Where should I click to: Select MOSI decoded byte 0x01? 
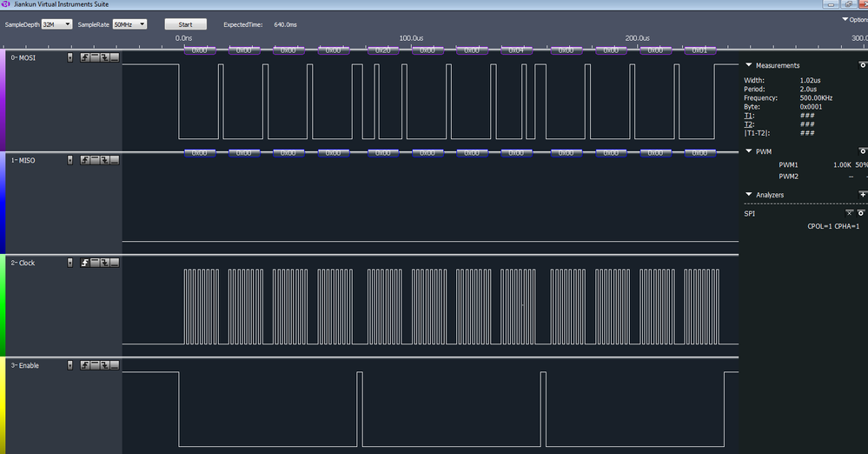(699, 50)
